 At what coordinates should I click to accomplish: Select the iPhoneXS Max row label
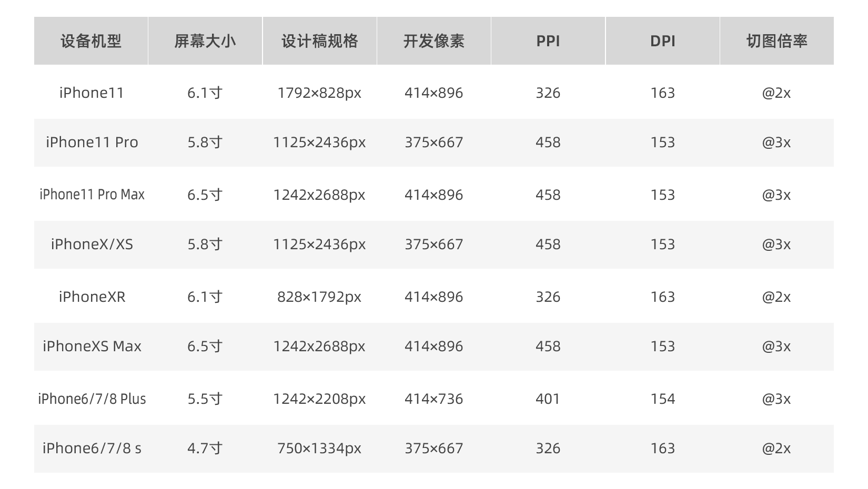tap(92, 347)
